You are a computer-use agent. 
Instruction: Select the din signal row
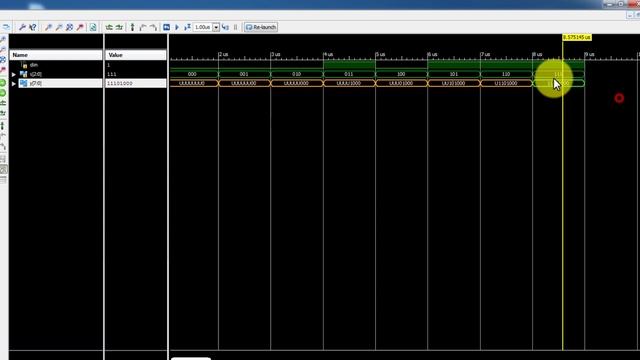pyautogui.click(x=56, y=65)
